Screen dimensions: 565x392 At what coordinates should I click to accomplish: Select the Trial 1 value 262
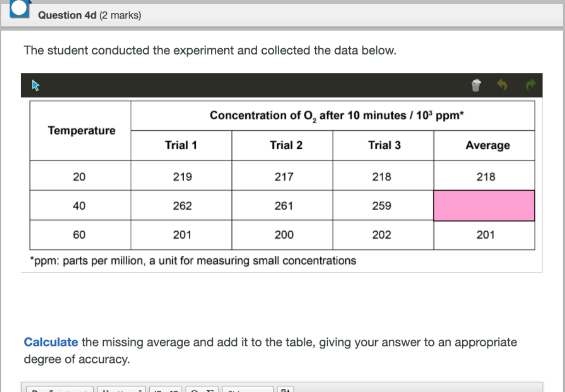[182, 206]
